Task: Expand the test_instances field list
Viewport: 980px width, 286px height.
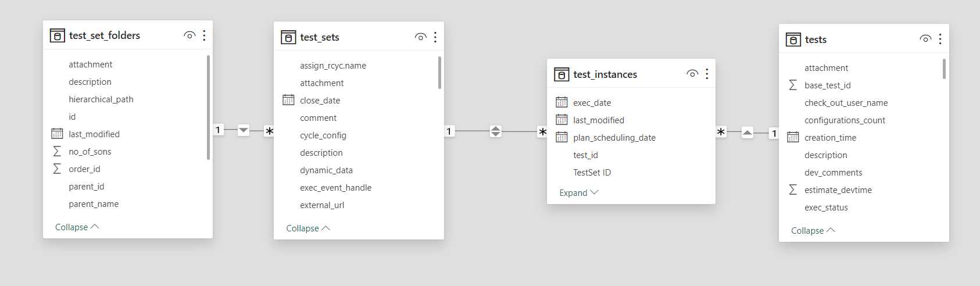Action: click(578, 193)
